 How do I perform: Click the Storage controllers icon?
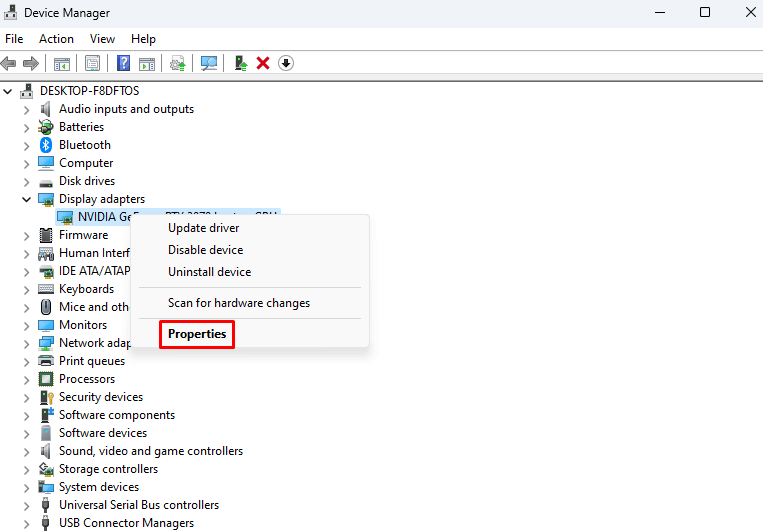46,469
